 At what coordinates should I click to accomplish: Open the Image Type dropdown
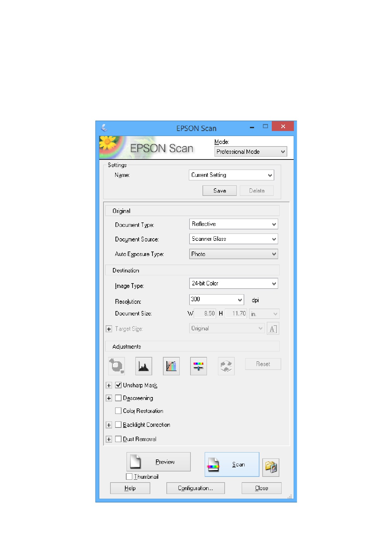pos(233,283)
